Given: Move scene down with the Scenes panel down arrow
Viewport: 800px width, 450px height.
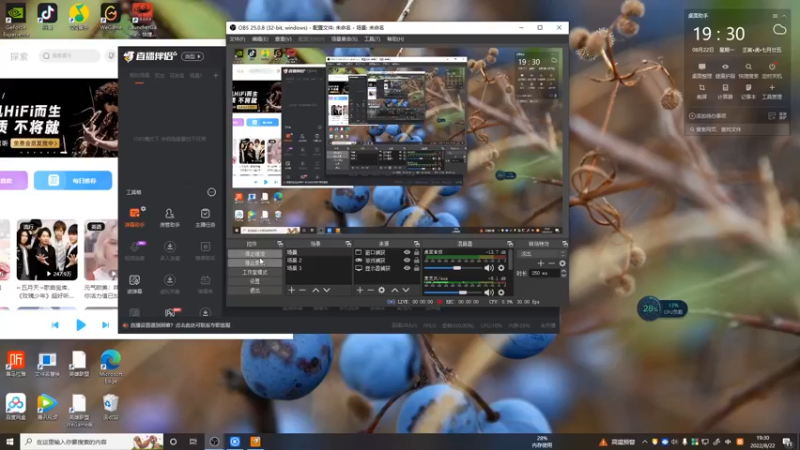Looking at the screenshot, I should pyautogui.click(x=327, y=290).
